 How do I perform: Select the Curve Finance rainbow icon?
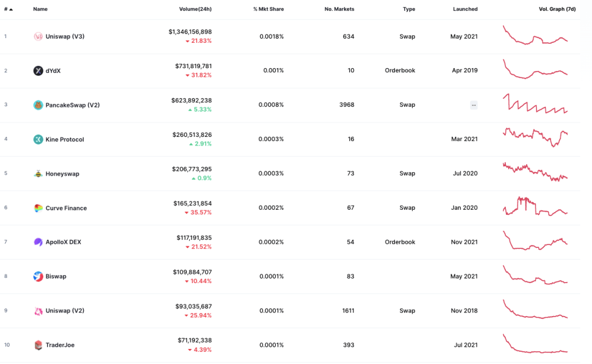[x=38, y=208]
